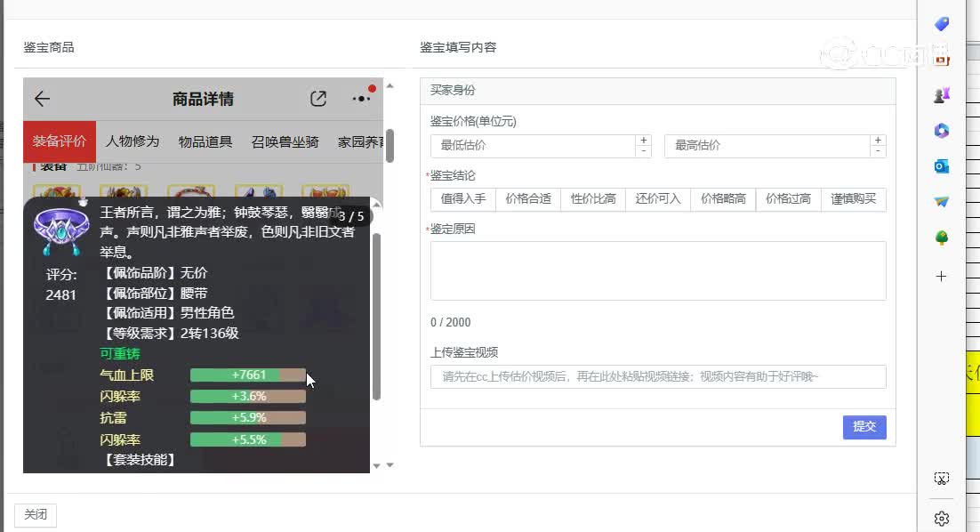Select conclusion 谨慎购买

(x=853, y=199)
